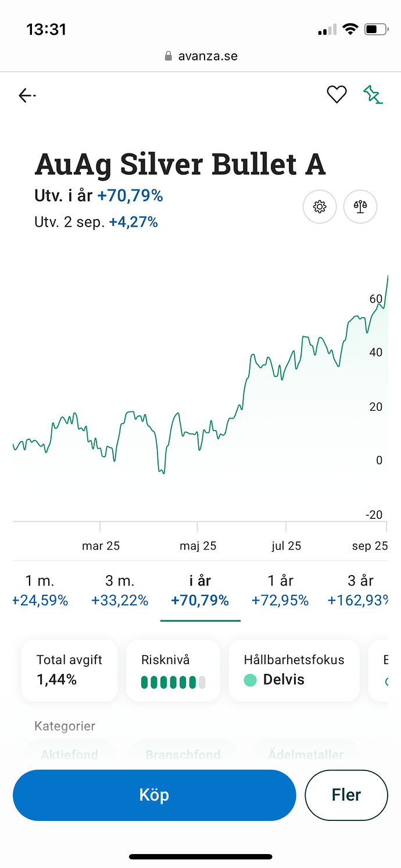
Task: Open the Total avgift card
Action: [69, 670]
